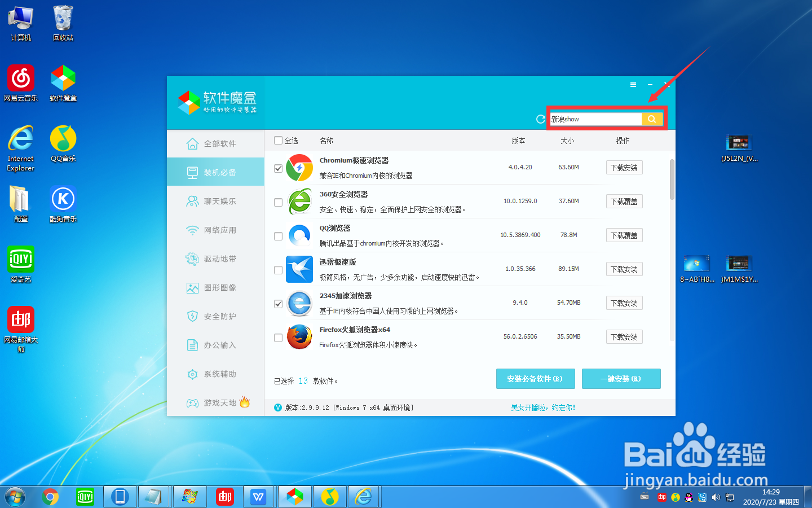Click Chrome icon in the taskbar

pyautogui.click(x=50, y=497)
